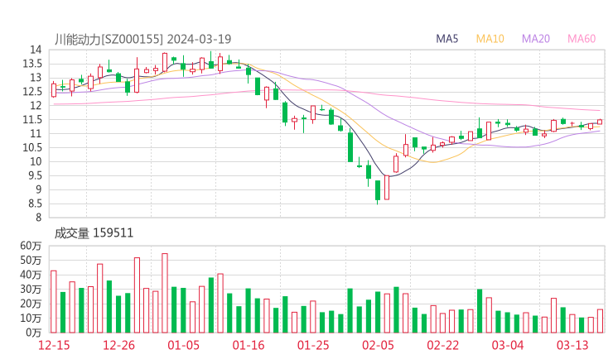Click the first volume bar at 12-15
613x364 pixels.
pos(54,301)
